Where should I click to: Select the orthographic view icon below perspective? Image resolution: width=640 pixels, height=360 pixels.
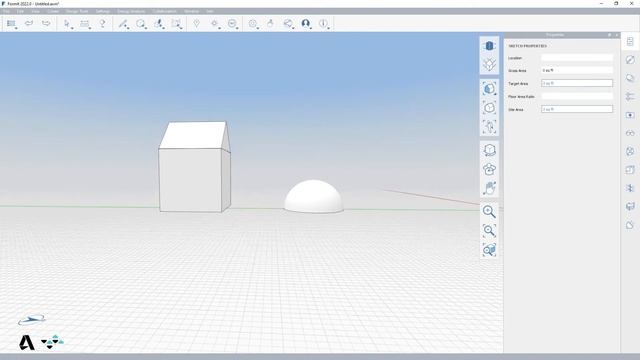pyautogui.click(x=489, y=64)
